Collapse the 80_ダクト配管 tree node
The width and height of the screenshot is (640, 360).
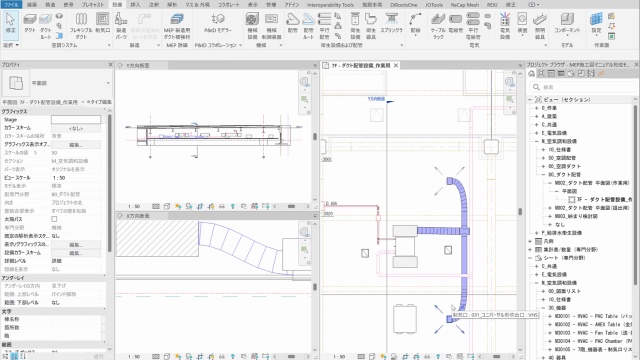543,175
